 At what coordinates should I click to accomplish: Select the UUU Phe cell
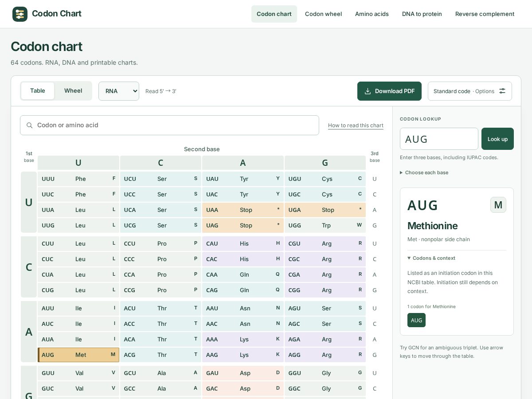pyautogui.click(x=78, y=179)
